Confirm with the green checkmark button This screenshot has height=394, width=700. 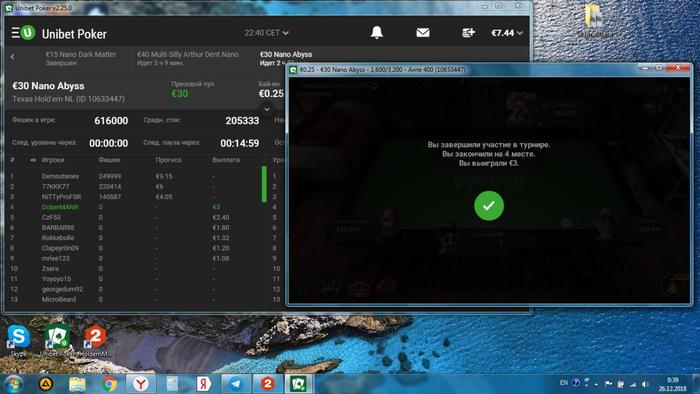pos(489,206)
